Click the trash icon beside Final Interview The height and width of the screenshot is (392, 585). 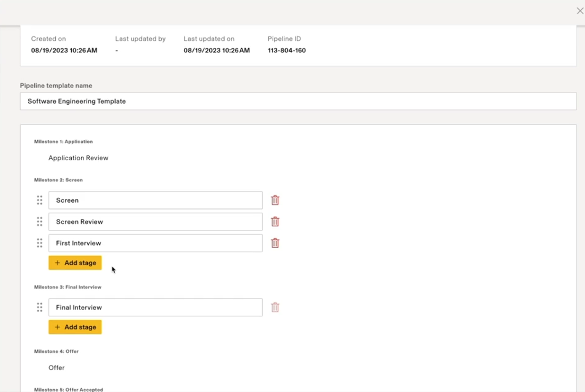pyautogui.click(x=275, y=307)
